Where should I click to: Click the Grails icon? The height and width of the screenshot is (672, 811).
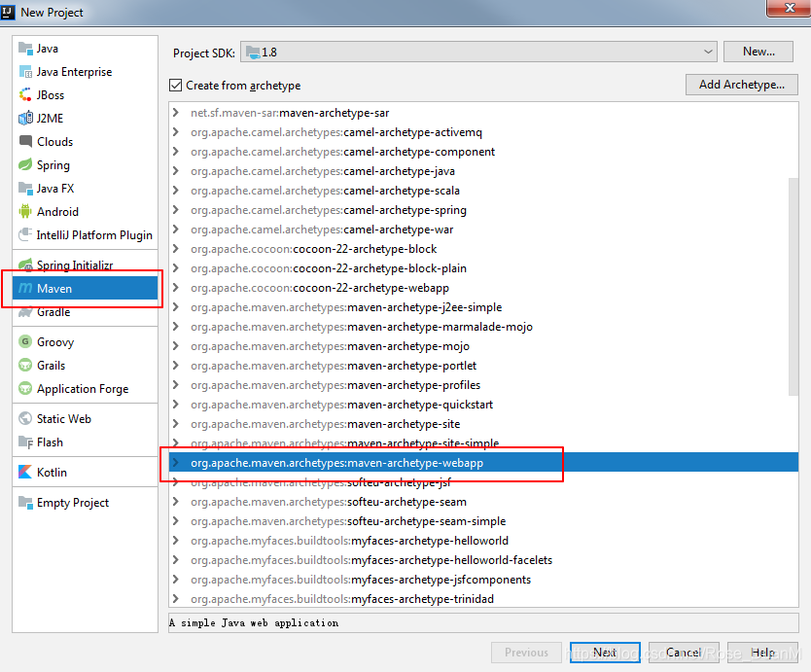[x=25, y=366]
